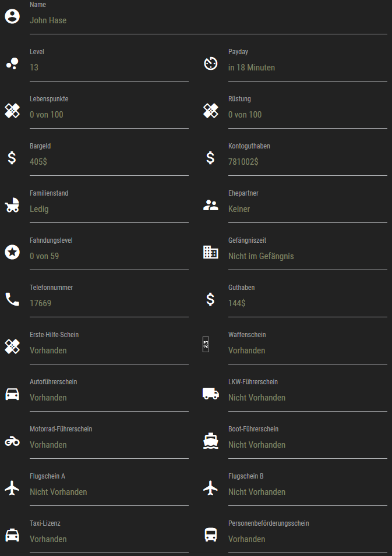392x556 pixels.
Task: Click the truck icon for LKW-Führerschein
Action: click(210, 394)
